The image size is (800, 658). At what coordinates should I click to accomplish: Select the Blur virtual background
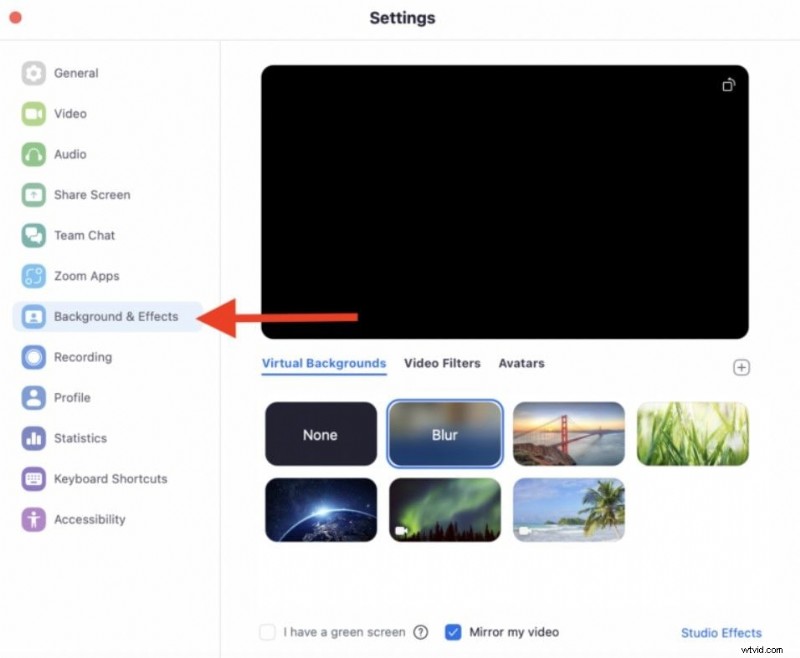pyautogui.click(x=444, y=434)
